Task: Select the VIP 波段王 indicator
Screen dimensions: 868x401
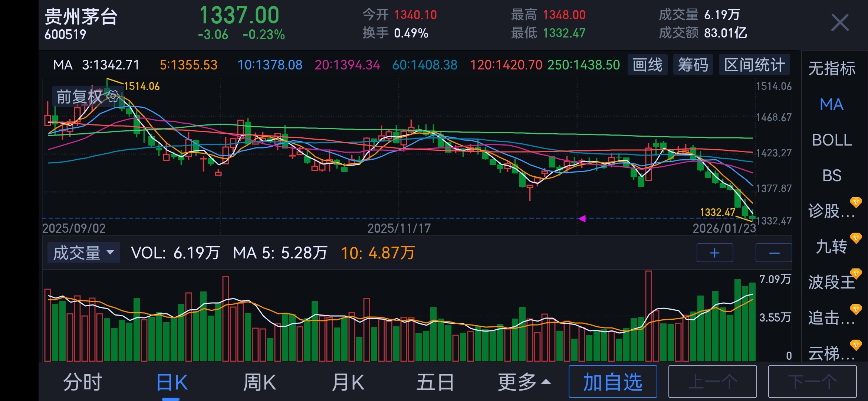Action: 832,282
